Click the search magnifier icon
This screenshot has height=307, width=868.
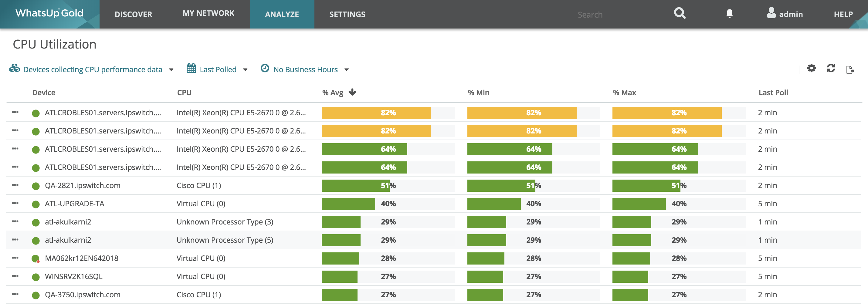679,13
